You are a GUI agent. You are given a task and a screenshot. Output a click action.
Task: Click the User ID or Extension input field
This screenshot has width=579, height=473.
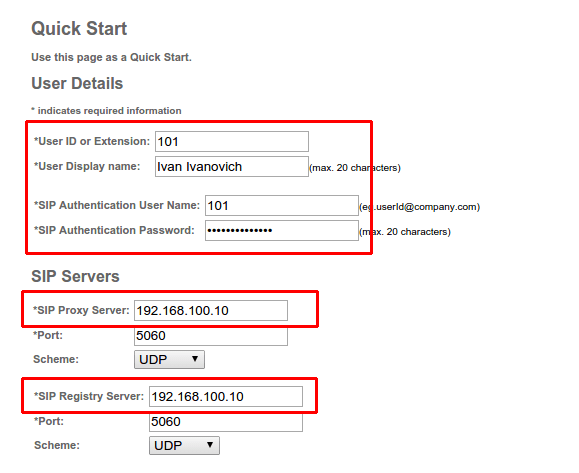[232, 141]
